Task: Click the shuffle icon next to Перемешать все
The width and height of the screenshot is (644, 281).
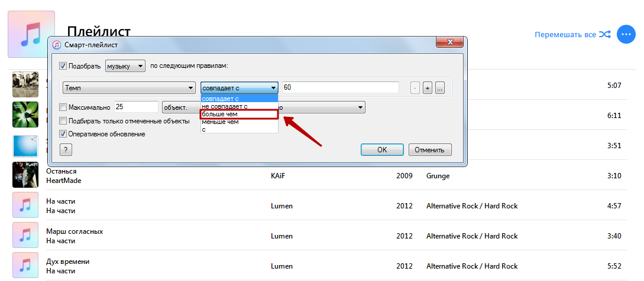Action: coord(604,35)
